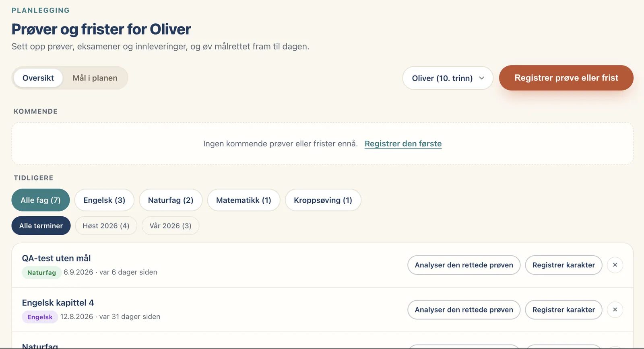Filter by Kroppsøving (1)
This screenshot has width=644, height=349.
(323, 200)
